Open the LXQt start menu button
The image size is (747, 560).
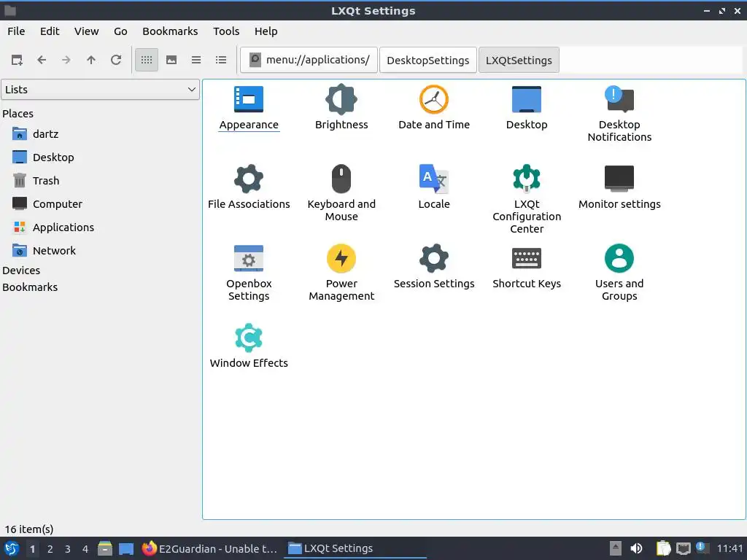click(12, 548)
